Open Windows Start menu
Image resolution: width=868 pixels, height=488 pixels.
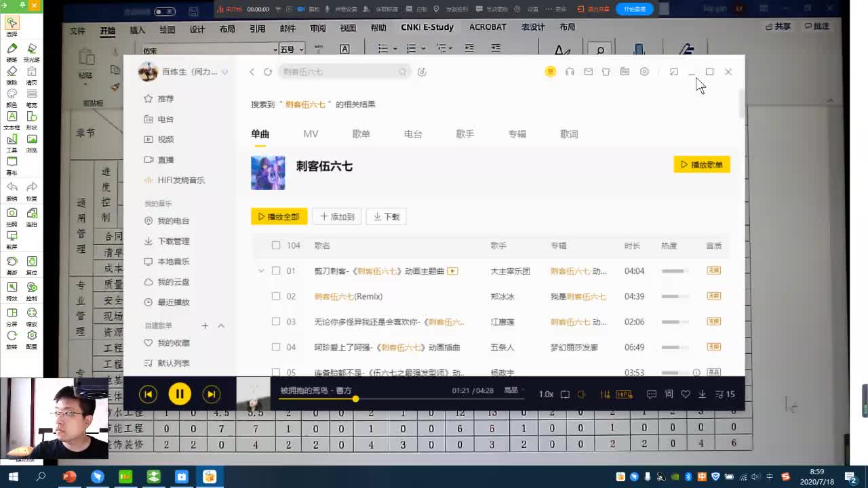pos(13,476)
